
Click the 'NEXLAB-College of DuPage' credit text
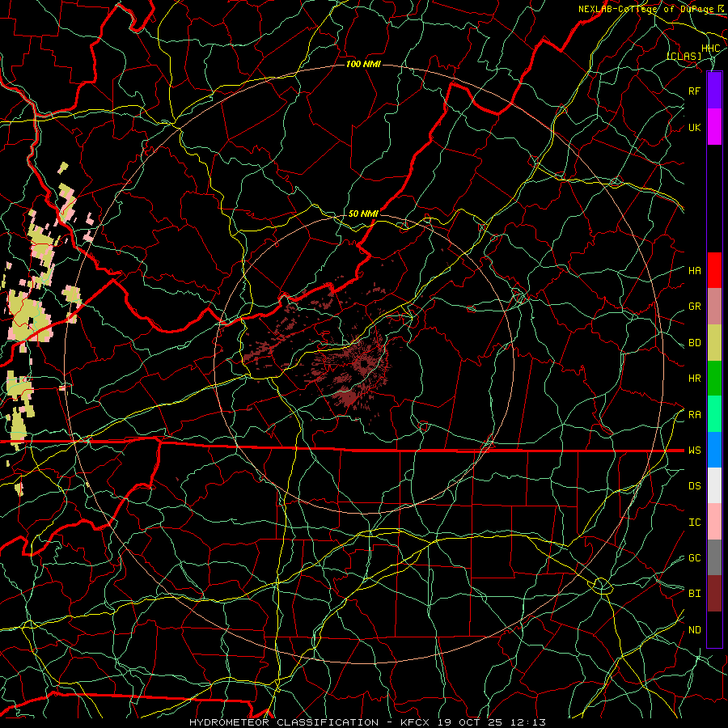tap(645, 9)
